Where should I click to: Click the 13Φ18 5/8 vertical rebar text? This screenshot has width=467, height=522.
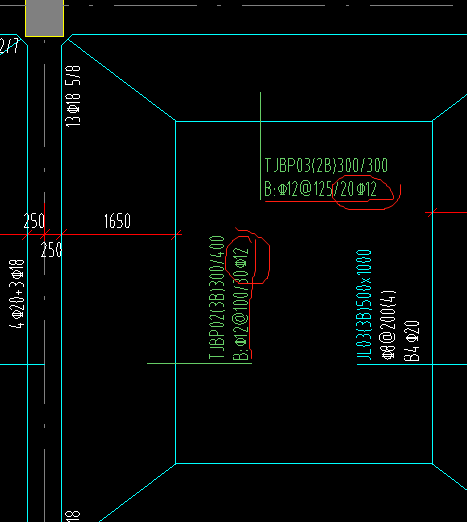tap(73, 96)
